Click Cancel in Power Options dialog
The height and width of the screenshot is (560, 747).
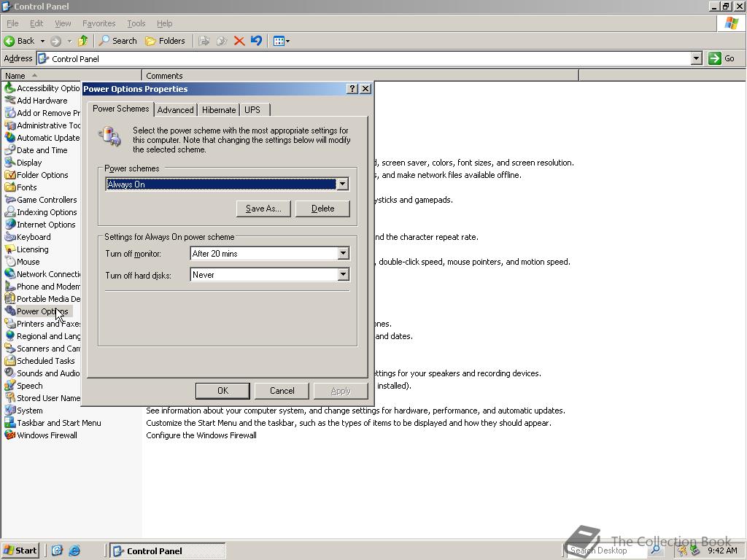[x=282, y=391]
